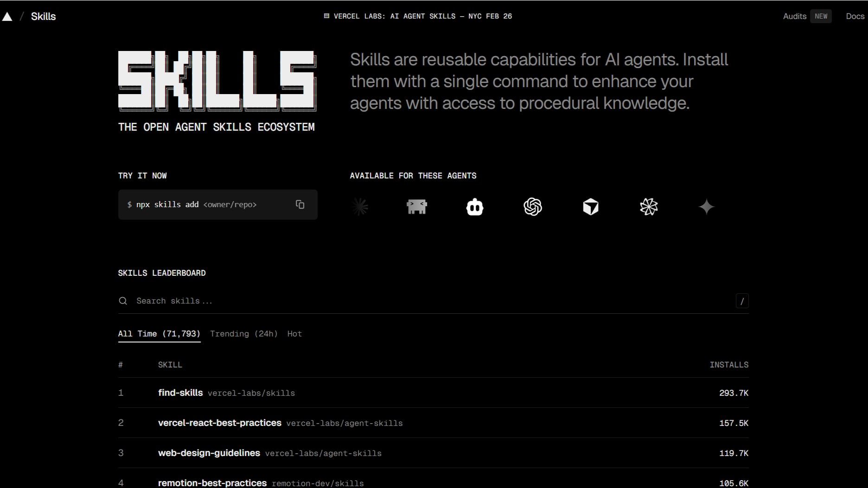Open the Docs link

coord(855,16)
